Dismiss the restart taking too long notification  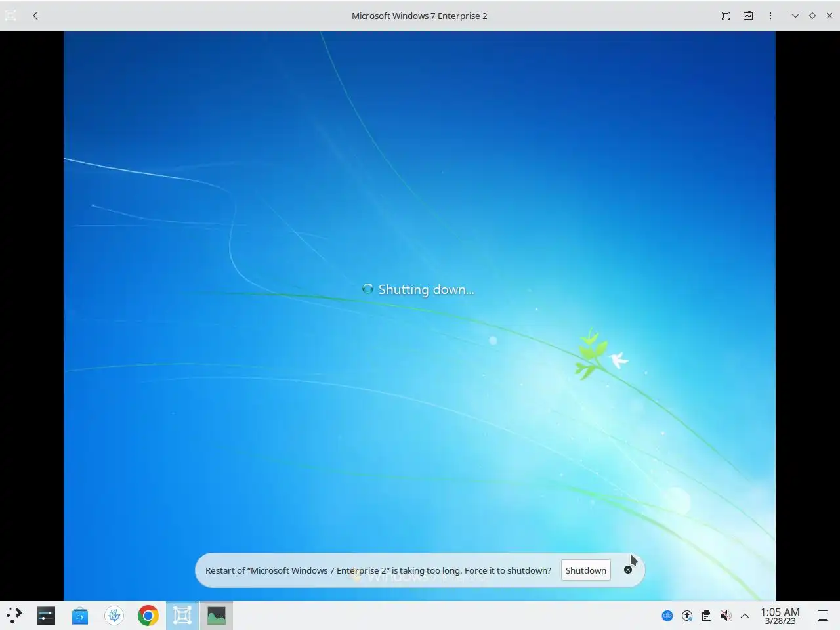628,570
